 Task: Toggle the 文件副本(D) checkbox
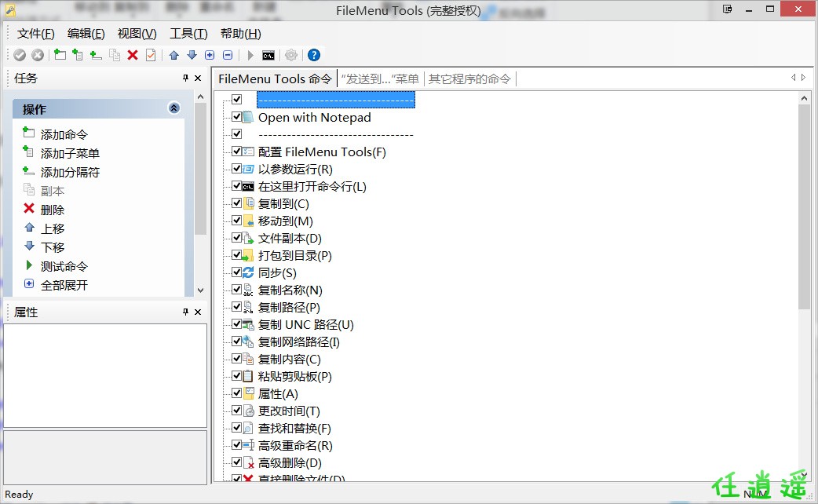coord(237,237)
